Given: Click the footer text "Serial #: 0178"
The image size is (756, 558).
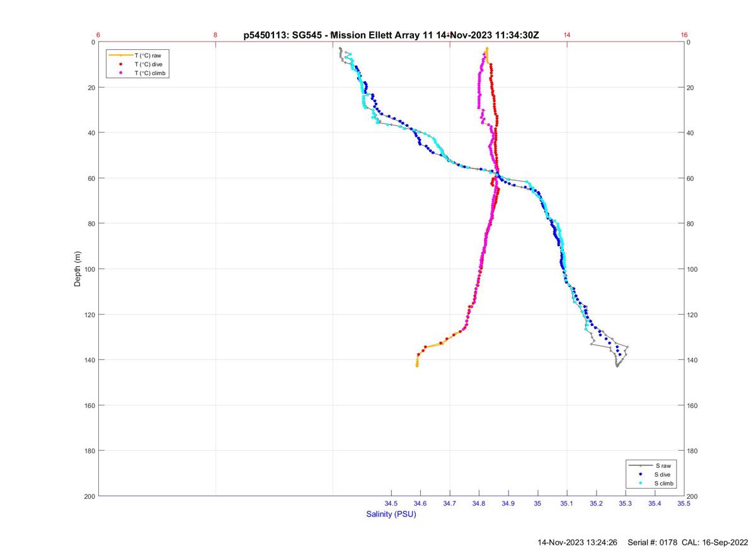Looking at the screenshot, I should (653, 542).
